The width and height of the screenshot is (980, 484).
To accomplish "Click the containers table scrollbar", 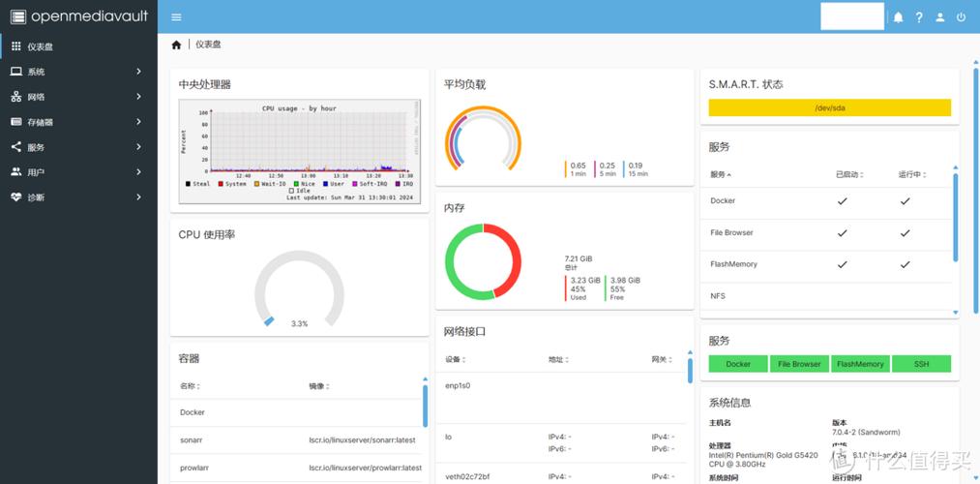I will point(425,406).
